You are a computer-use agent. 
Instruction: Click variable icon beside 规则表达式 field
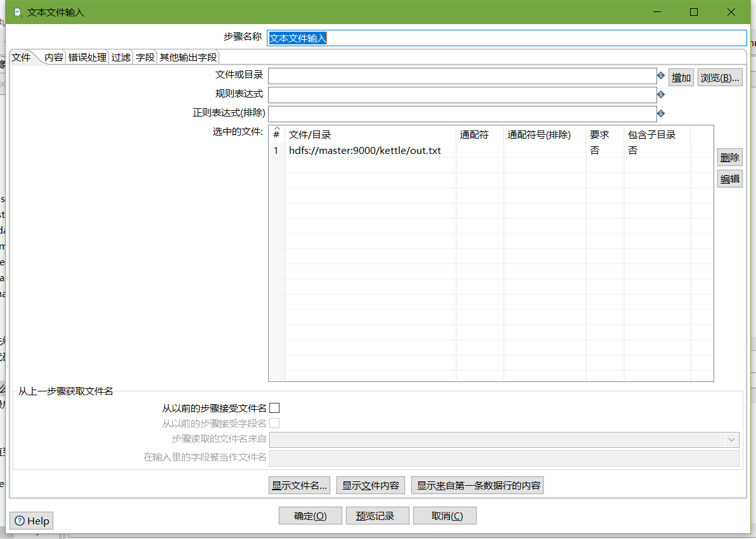click(661, 94)
